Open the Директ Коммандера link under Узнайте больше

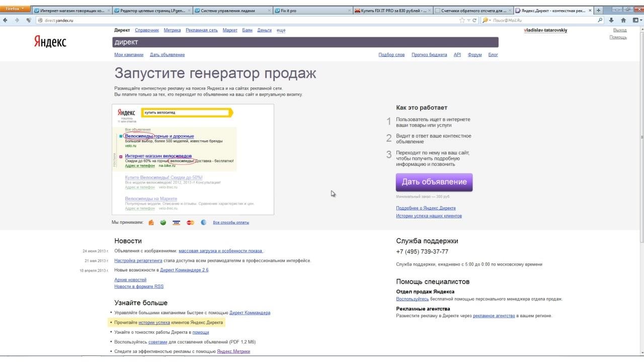(x=250, y=313)
